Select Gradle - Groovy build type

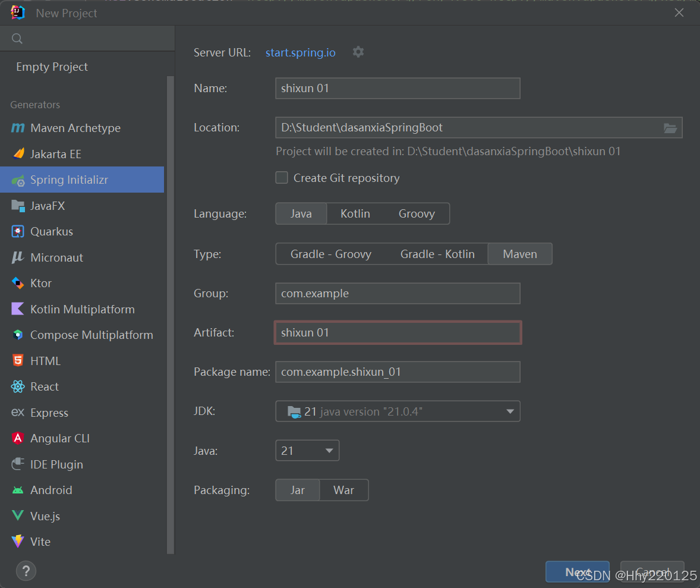(332, 253)
